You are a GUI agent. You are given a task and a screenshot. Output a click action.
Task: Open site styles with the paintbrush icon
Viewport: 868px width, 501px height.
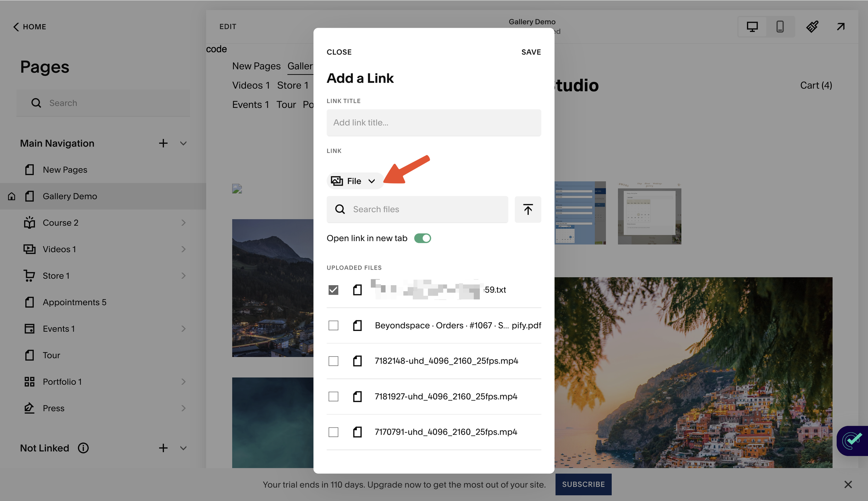(x=812, y=26)
